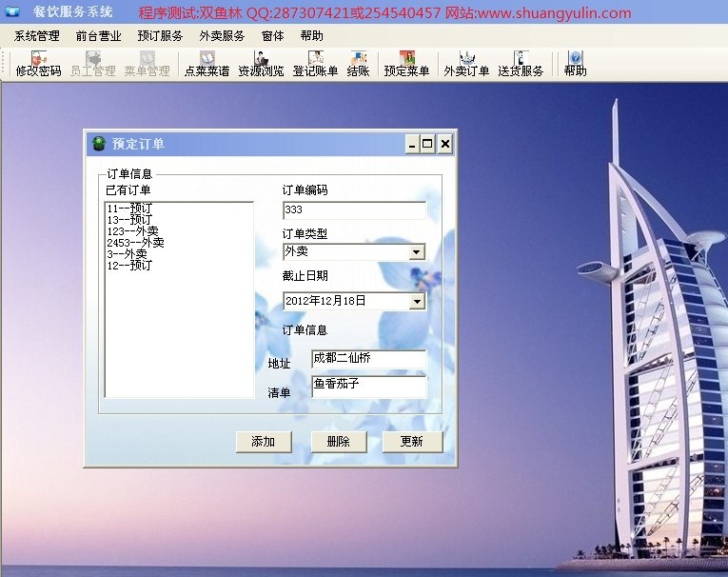This screenshot has height=577, width=728.
Task: Click the 登记账单 toolbar icon
Action: coord(315,64)
